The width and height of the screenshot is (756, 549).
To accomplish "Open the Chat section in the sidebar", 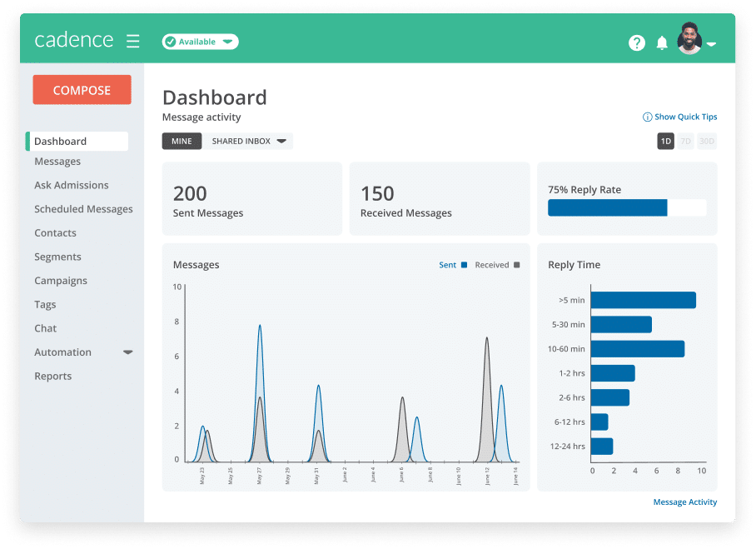I will point(45,328).
